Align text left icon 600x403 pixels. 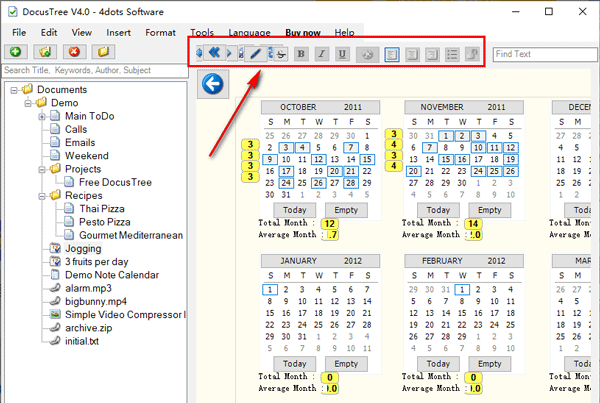pos(391,55)
